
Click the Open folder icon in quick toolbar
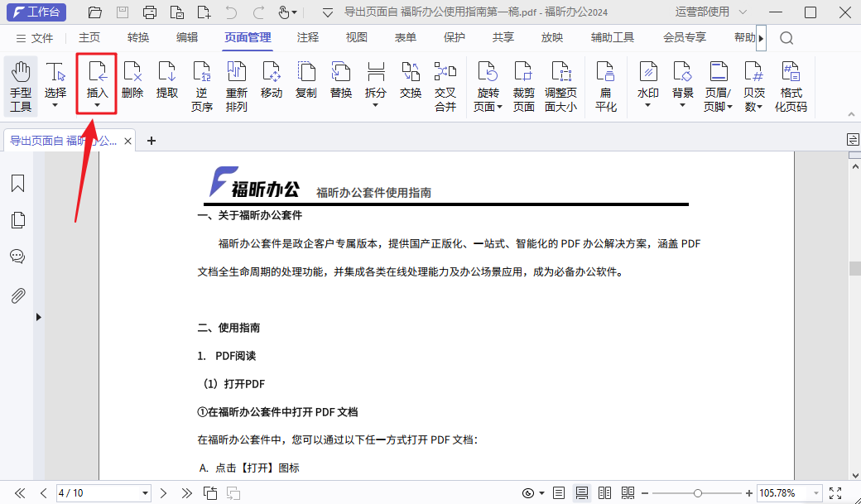(95, 12)
